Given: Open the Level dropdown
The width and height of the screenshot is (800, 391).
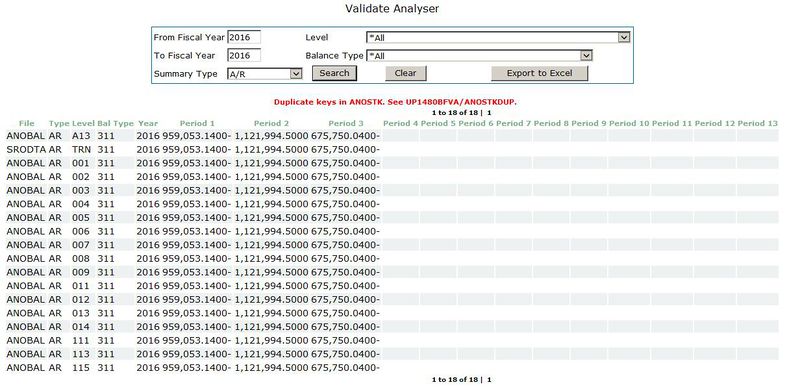Looking at the screenshot, I should coord(498,37).
